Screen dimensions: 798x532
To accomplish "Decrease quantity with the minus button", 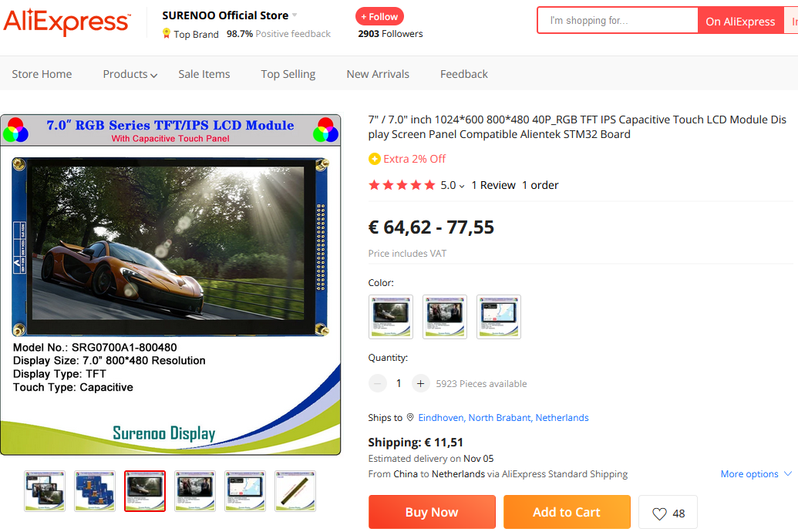I will pos(377,383).
